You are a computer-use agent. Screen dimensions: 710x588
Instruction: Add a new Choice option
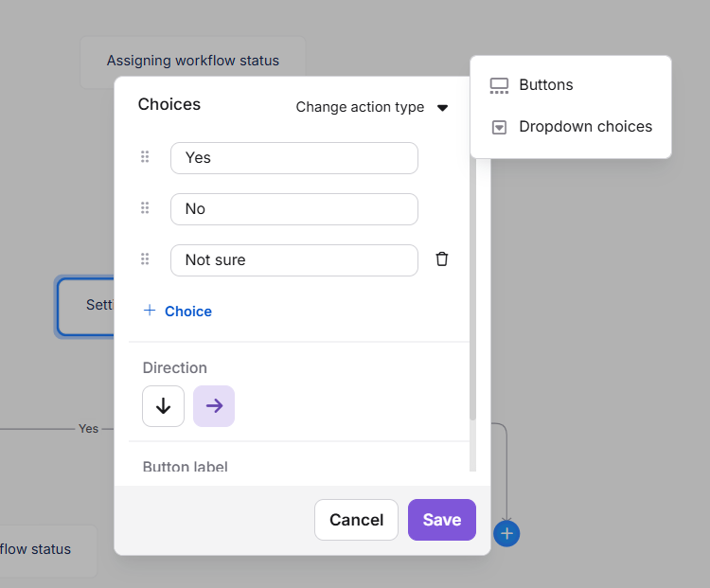pos(178,312)
